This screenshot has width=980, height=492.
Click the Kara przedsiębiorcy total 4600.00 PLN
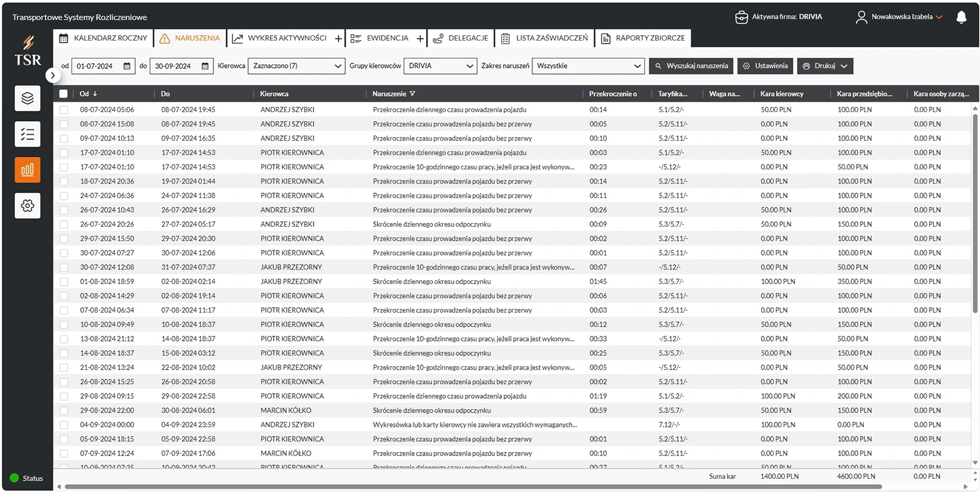(856, 476)
